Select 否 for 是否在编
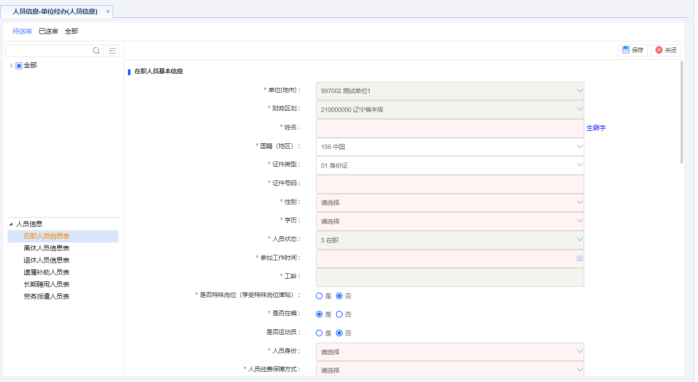This screenshot has height=382, width=698. point(339,314)
